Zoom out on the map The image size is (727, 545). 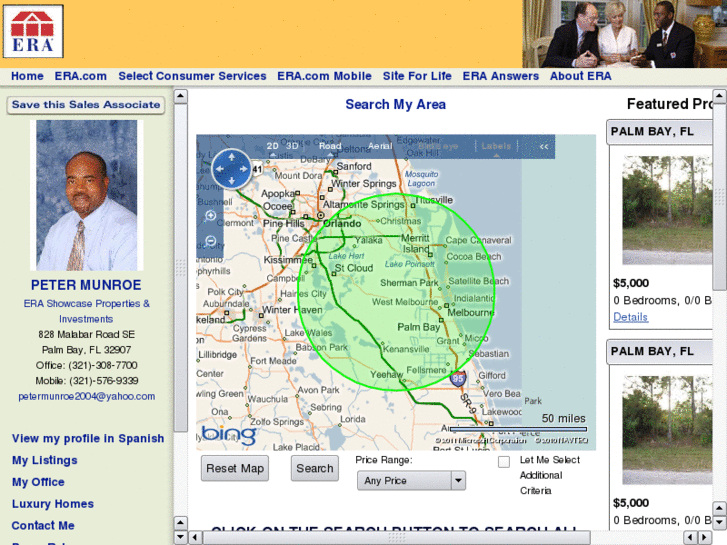coord(210,241)
